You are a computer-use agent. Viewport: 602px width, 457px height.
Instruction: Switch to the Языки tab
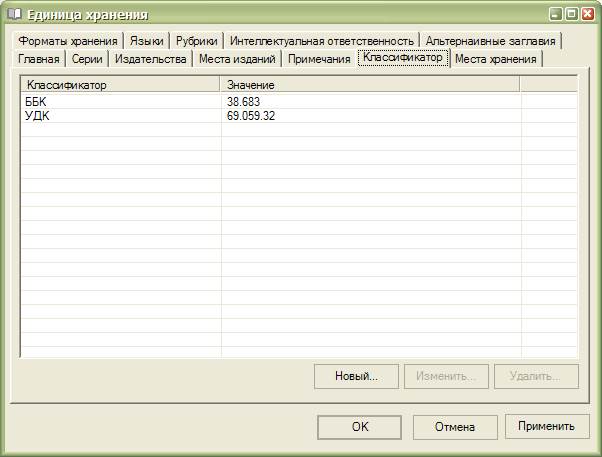(x=146, y=41)
